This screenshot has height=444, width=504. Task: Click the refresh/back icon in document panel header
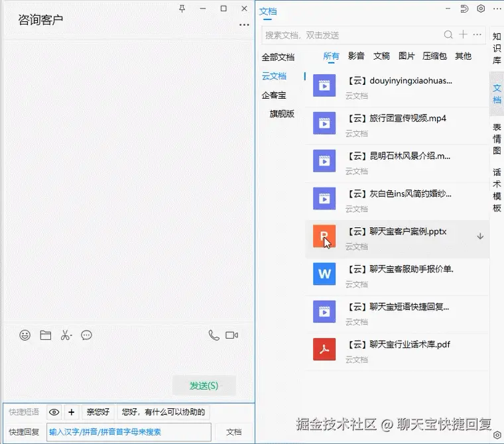tap(464, 9)
